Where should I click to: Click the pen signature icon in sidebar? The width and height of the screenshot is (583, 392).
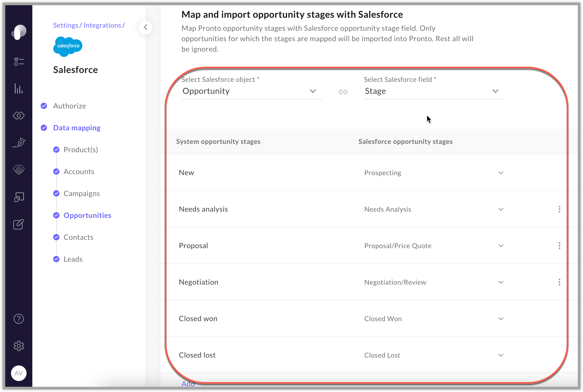[x=19, y=143]
